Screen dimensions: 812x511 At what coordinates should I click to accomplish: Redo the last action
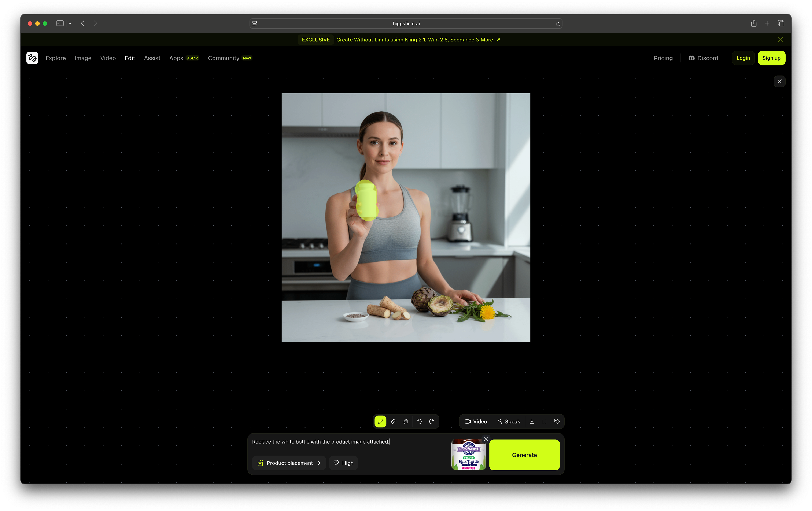coord(432,421)
